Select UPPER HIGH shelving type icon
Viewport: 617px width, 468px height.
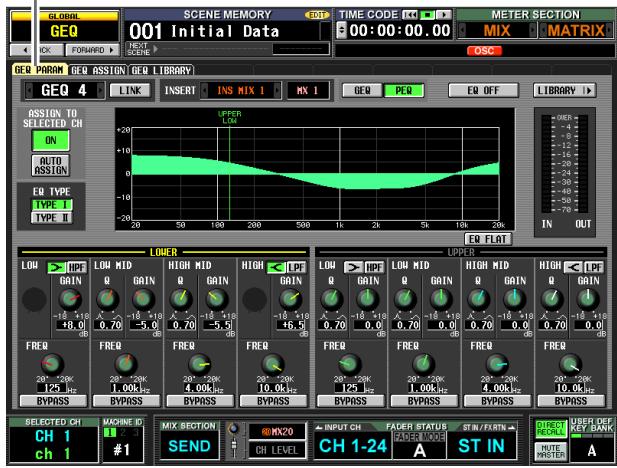pos(573,268)
